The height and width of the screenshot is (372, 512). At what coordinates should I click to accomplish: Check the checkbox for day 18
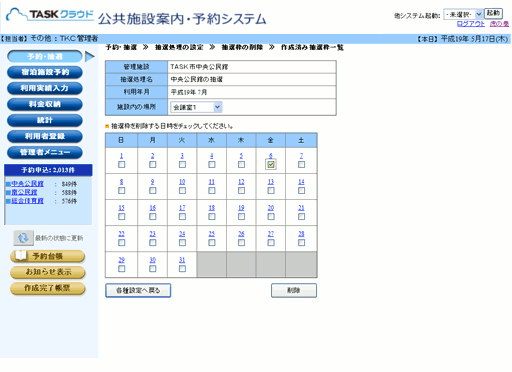212,216
